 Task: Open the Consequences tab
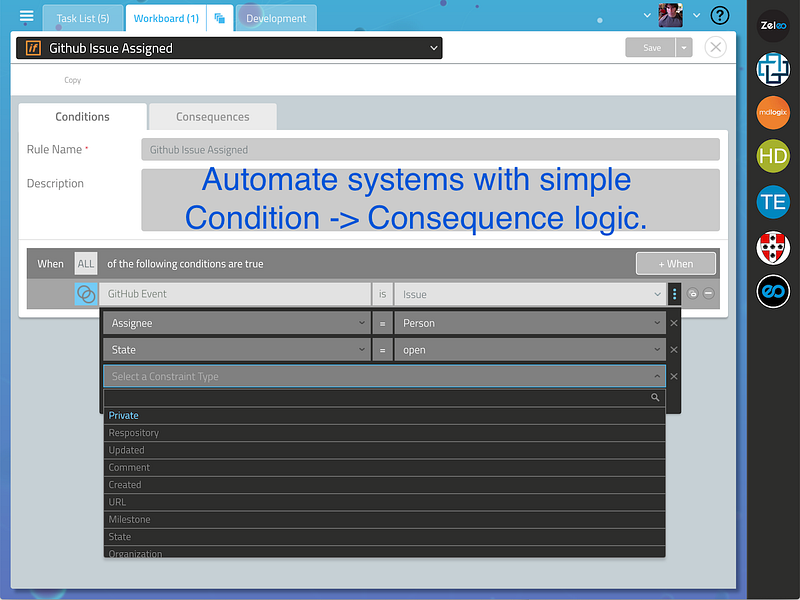(x=213, y=117)
